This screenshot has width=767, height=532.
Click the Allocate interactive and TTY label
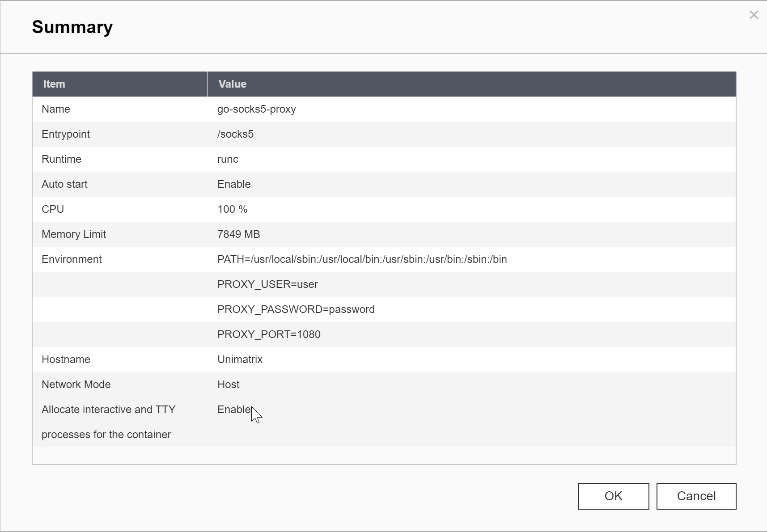tap(108, 410)
